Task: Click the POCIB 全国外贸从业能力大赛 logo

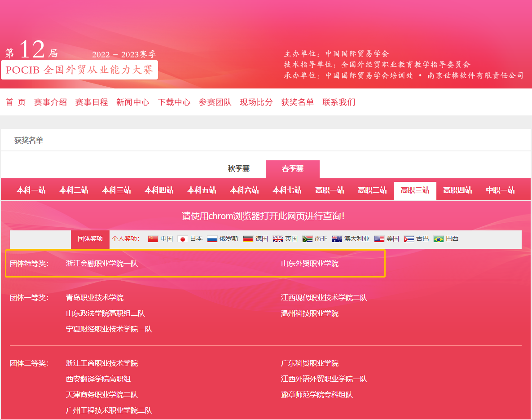Action: pos(79,70)
